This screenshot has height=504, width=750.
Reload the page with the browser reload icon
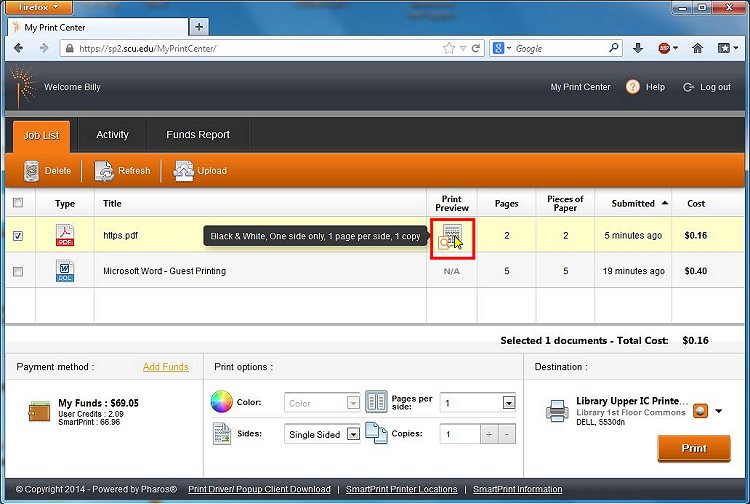(476, 48)
